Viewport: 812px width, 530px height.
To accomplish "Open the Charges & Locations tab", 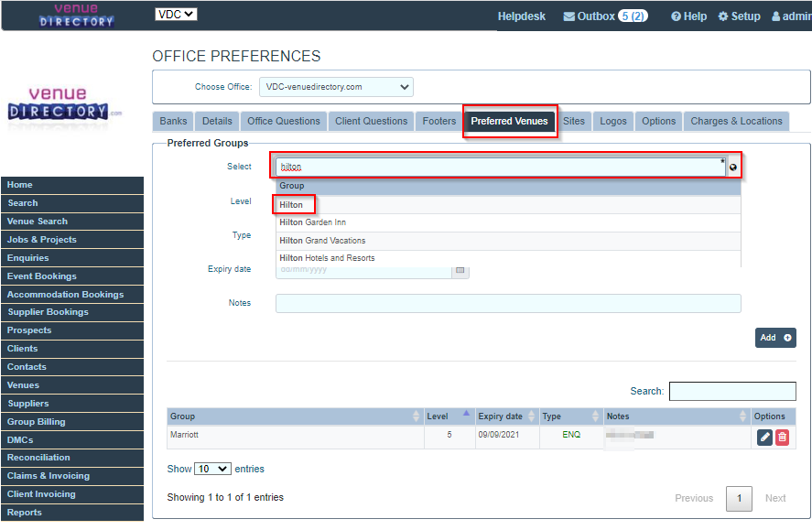I will [x=736, y=121].
